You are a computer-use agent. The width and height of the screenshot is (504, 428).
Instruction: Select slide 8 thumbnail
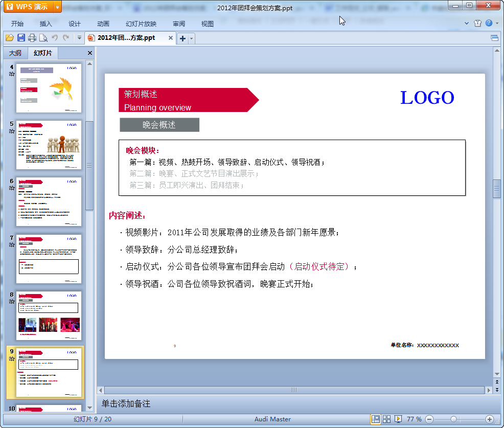[x=49, y=316]
